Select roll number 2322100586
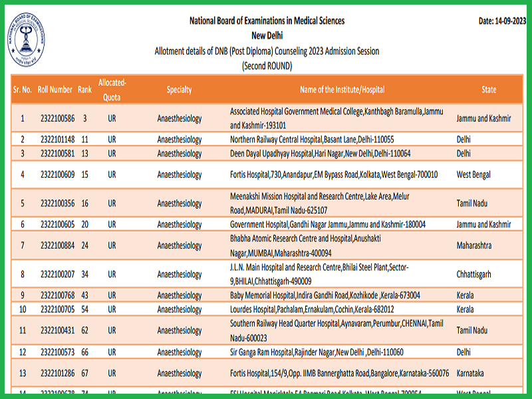This screenshot has width=532, height=399. (58, 118)
